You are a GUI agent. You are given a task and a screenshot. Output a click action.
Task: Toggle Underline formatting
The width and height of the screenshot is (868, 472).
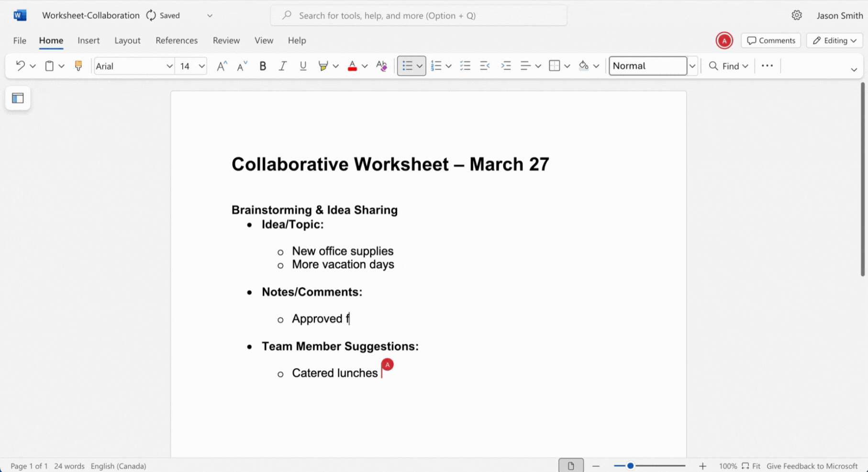click(303, 66)
